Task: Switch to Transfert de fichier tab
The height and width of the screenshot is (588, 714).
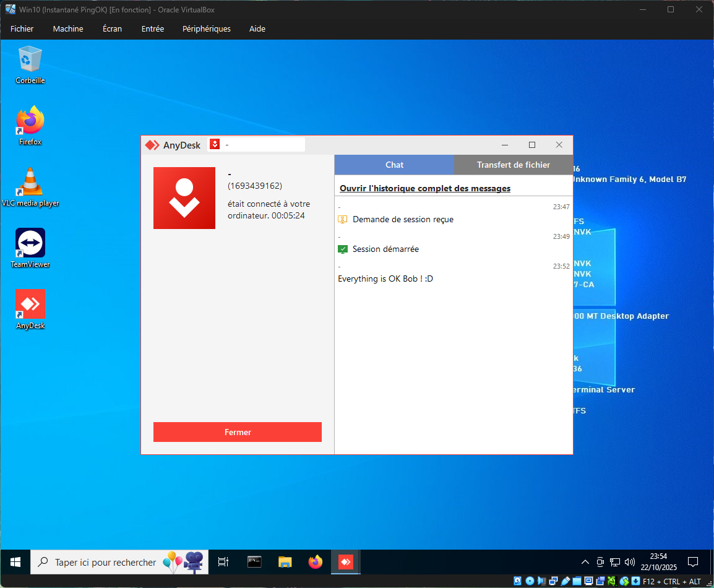Action: [x=513, y=165]
